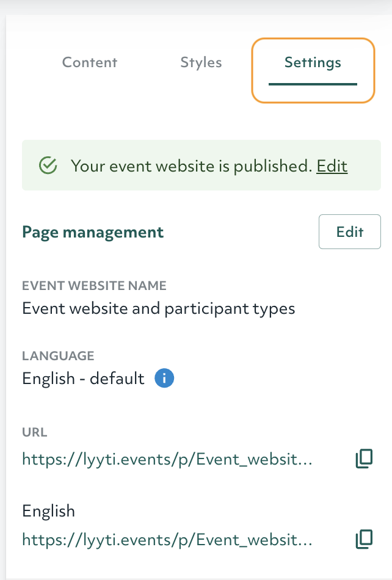Click the underline beneath the Settings tab
The height and width of the screenshot is (580, 392).
(313, 84)
